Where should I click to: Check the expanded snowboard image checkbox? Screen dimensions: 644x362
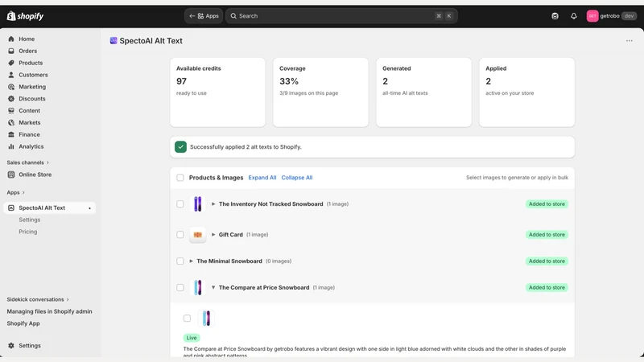(187, 318)
